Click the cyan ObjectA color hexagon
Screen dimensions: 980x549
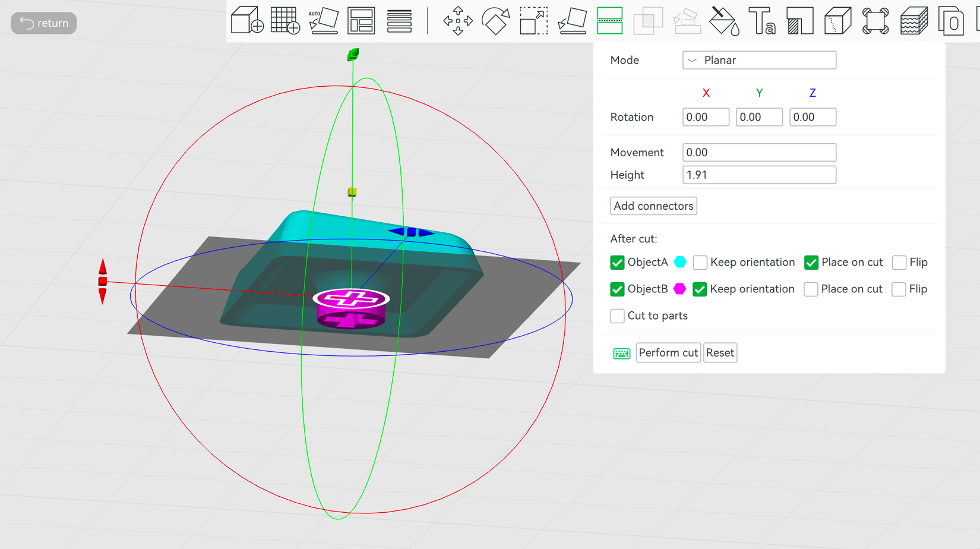click(x=681, y=262)
